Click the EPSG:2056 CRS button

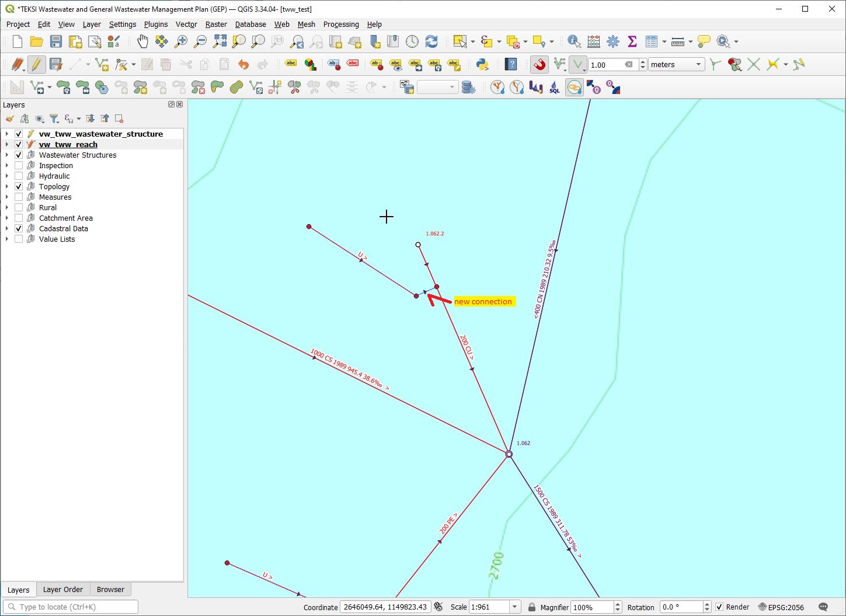[x=781, y=607]
